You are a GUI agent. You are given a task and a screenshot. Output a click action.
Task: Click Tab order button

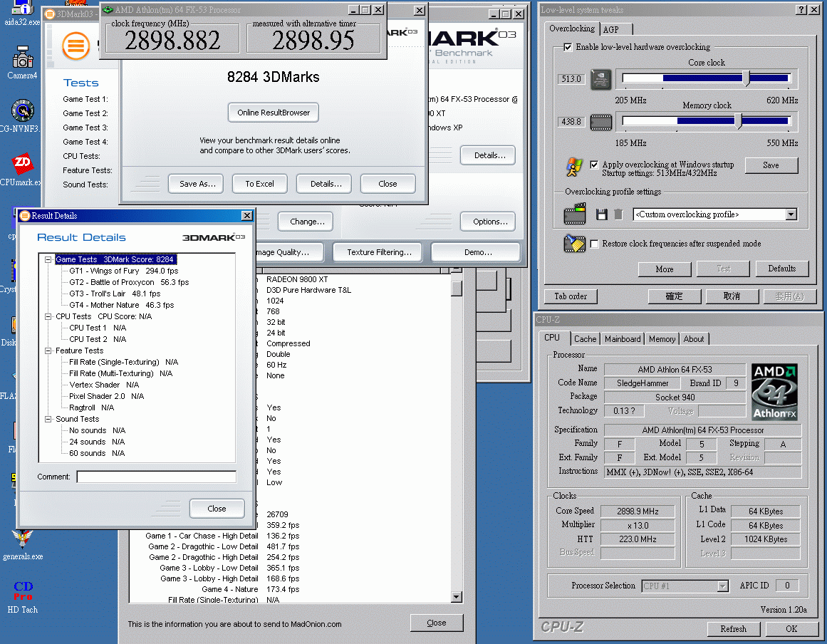click(x=571, y=296)
